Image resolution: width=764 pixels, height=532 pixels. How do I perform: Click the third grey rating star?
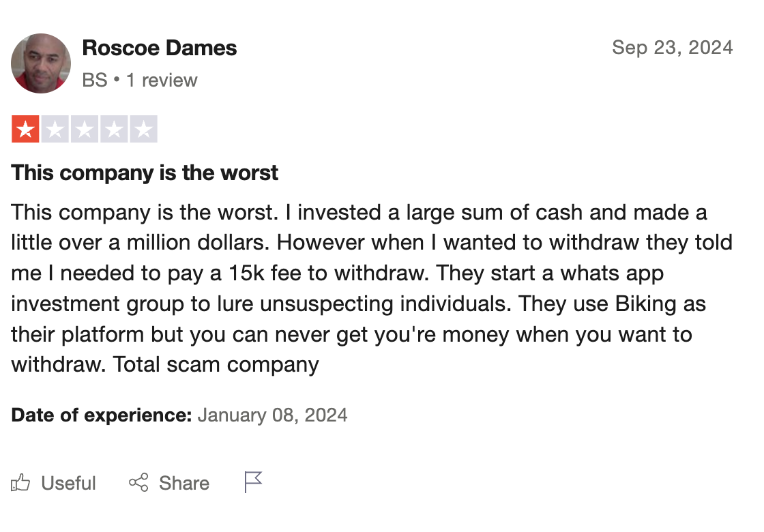click(x=85, y=129)
